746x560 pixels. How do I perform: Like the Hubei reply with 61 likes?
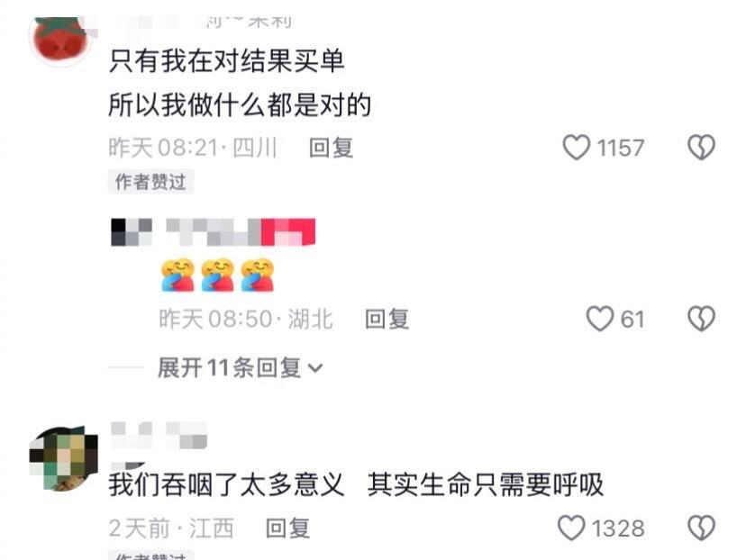(599, 319)
